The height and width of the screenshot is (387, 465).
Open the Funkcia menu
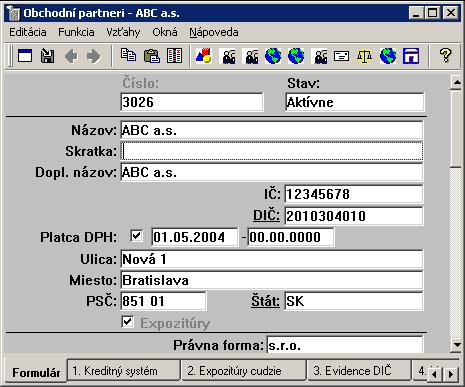76,32
